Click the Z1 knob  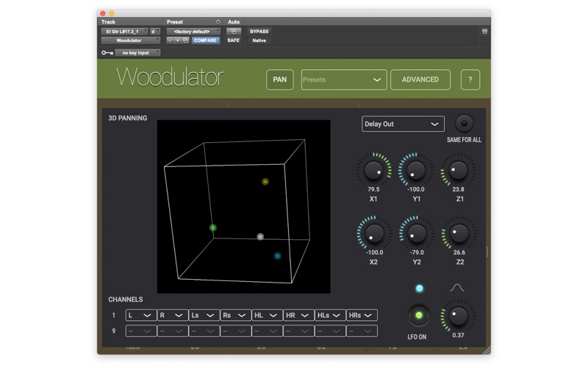coord(458,171)
